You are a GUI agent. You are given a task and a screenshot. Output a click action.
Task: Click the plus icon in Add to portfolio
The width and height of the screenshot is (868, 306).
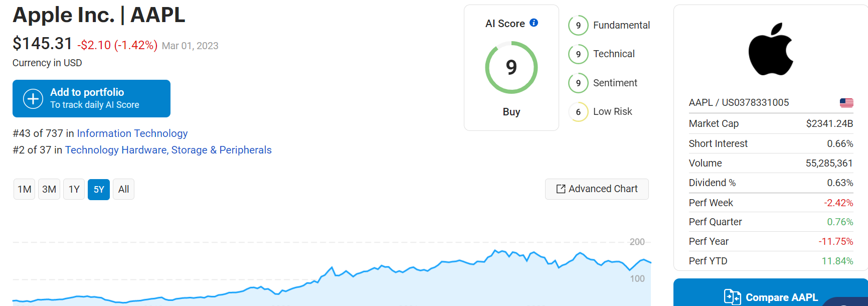coord(33,99)
